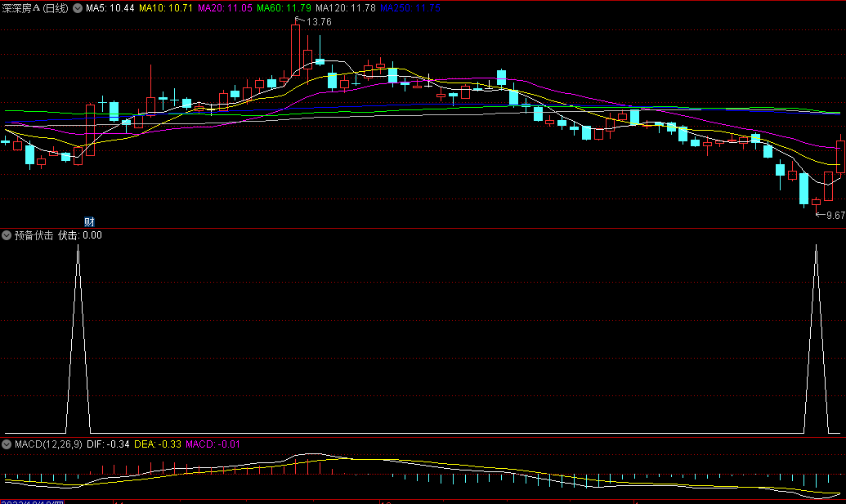Click the MA10: 10.71 label
The width and height of the screenshot is (846, 504).
coord(166,8)
